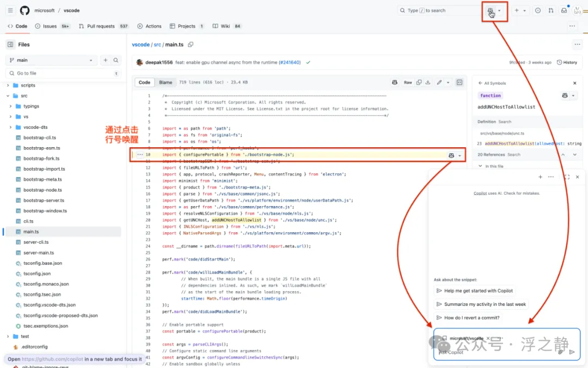Switch to the Code repository tab
Image resolution: width=588 pixels, height=368 pixels.
tap(17, 26)
